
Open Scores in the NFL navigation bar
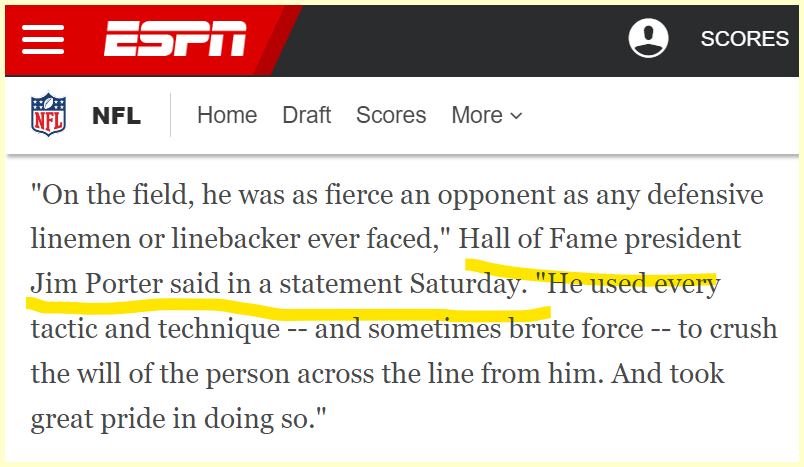[391, 115]
